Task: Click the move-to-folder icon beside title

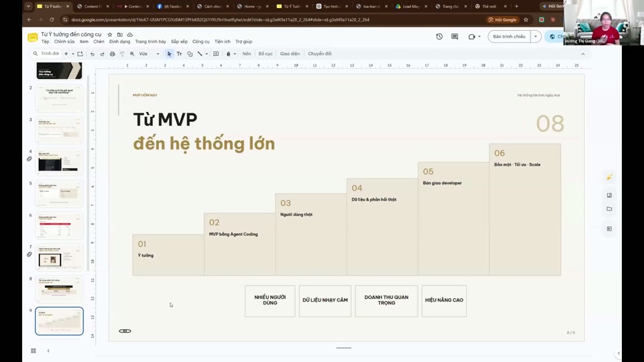Action: 120,34
